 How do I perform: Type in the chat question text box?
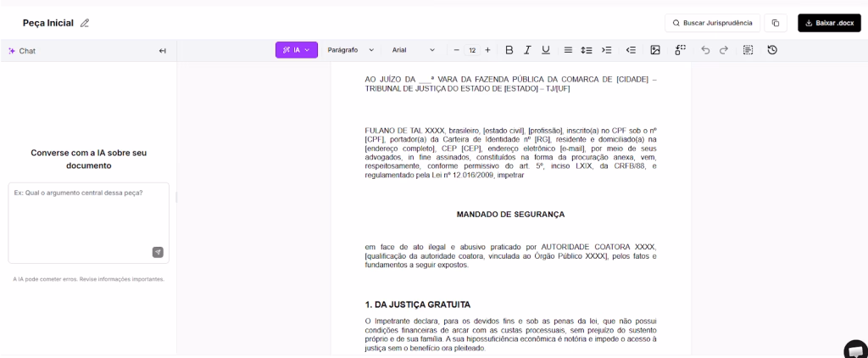[88, 223]
